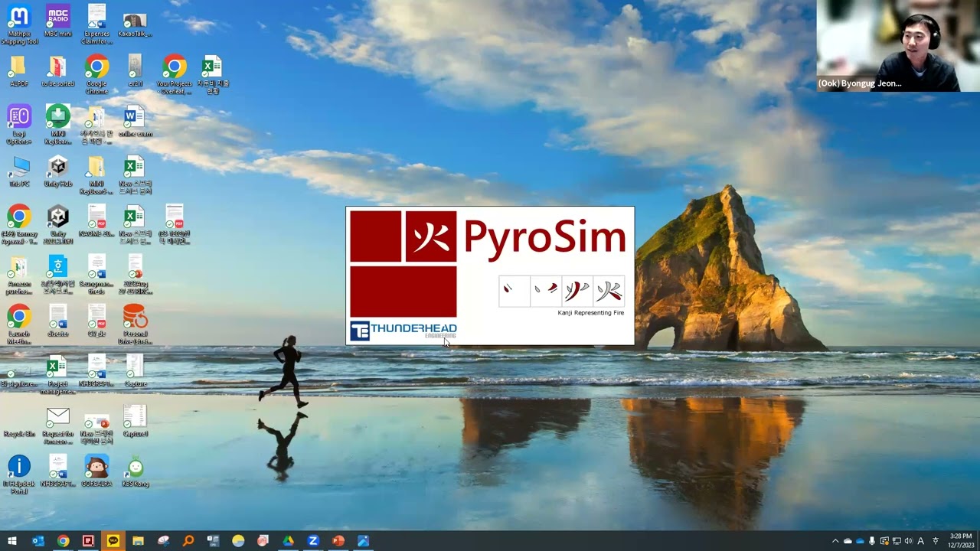The height and width of the screenshot is (551, 980).
Task: Open the CV_de PDF file
Action: pos(96,320)
